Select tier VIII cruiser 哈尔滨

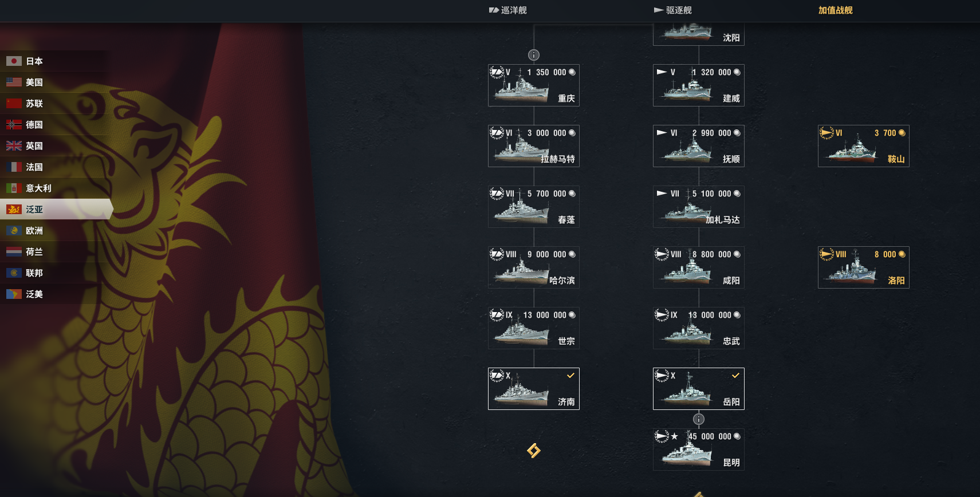tap(534, 267)
